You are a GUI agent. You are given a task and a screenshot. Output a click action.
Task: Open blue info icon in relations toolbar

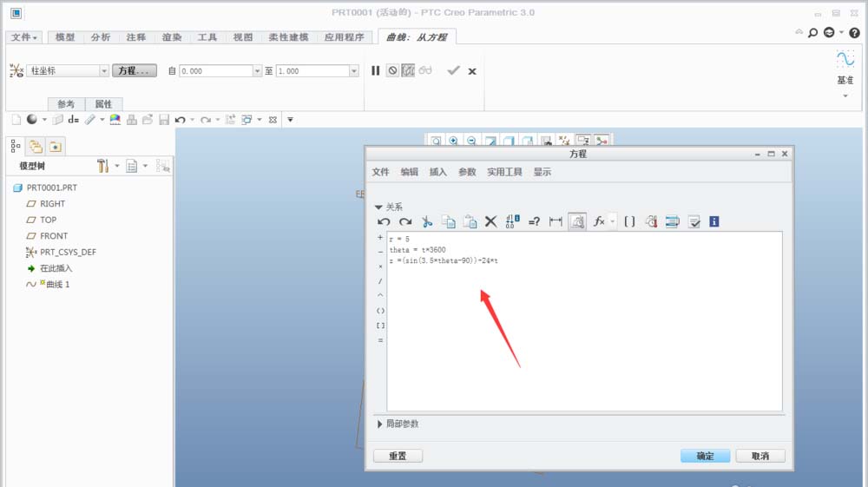point(714,222)
